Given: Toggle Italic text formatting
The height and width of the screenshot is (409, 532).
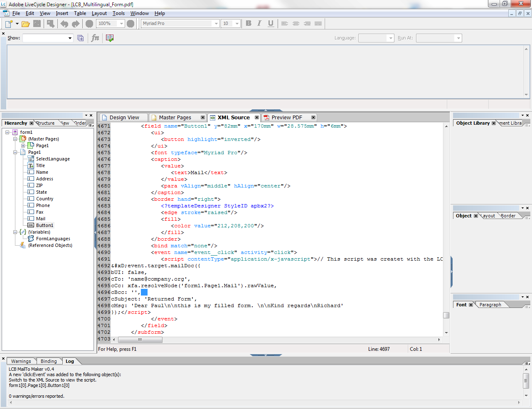Looking at the screenshot, I should coord(259,23).
